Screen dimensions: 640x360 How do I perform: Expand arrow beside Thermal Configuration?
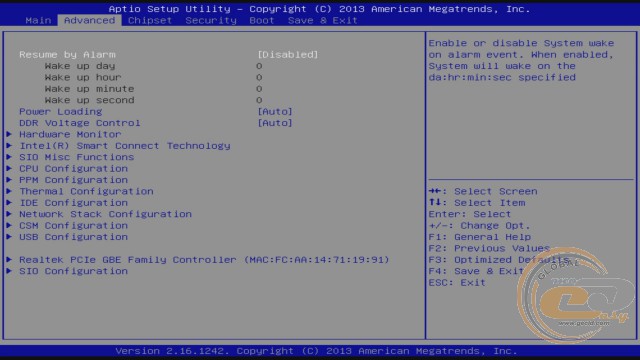(9, 191)
